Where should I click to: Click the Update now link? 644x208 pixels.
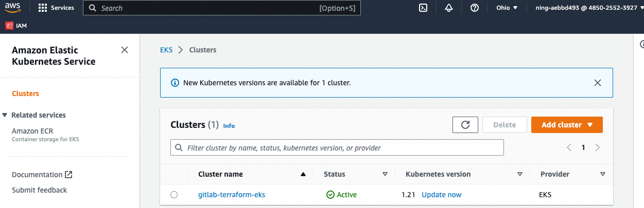coord(441,195)
